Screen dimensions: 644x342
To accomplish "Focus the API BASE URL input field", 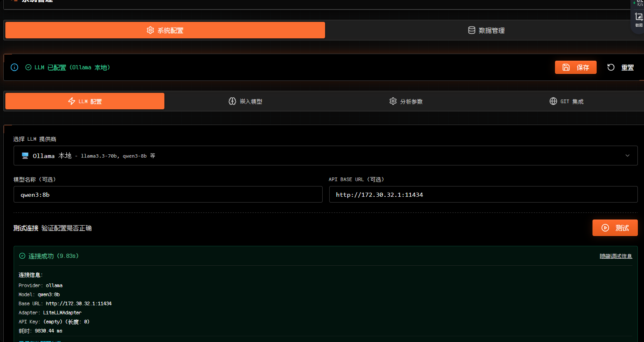I will point(483,194).
